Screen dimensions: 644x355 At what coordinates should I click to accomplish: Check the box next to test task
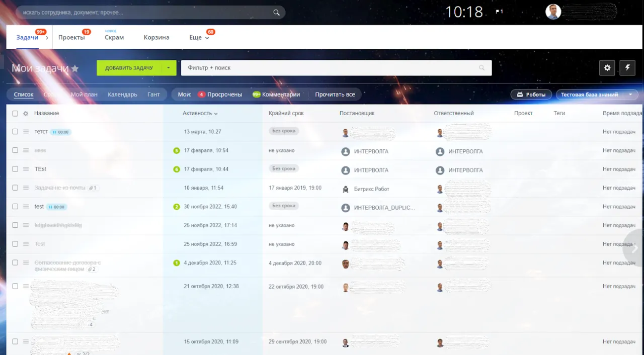click(15, 207)
